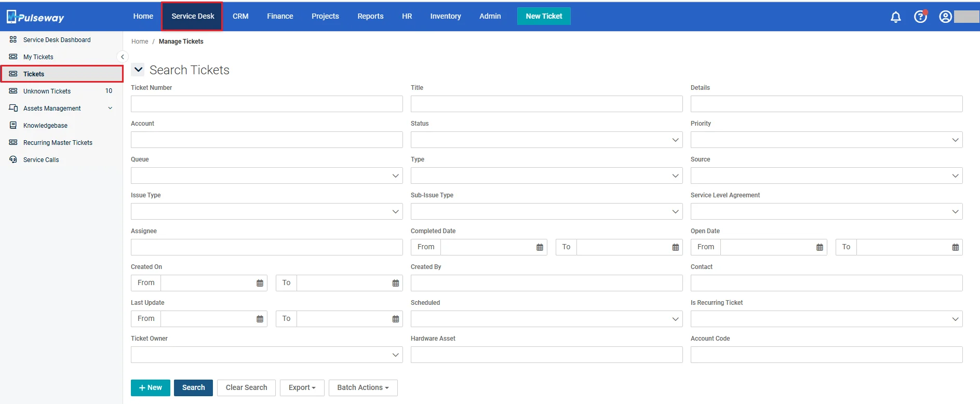Open calendar for Last Update From
Screen dimensions: 980x404
[x=260, y=319]
